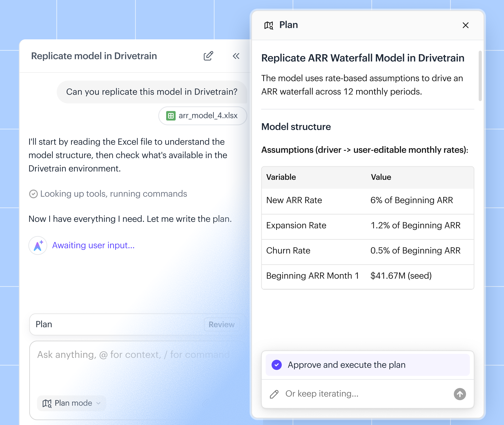The height and width of the screenshot is (425, 504).
Task: Click the Replicate model in Drivetrain title
Action: pos(94,56)
